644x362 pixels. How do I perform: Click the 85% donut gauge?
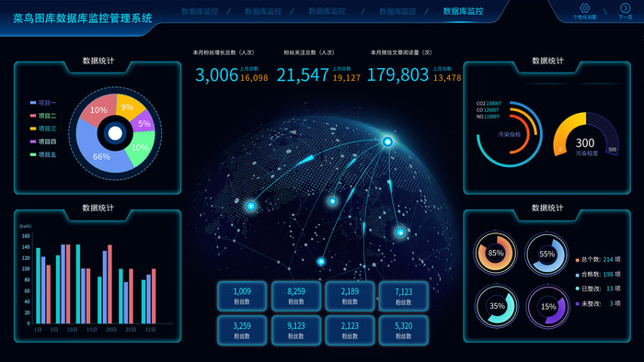tap(495, 254)
